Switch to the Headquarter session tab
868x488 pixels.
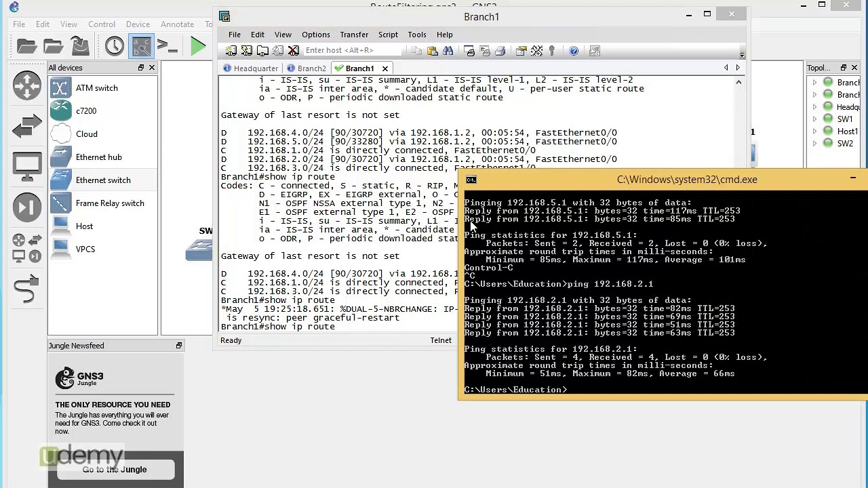click(250, 68)
